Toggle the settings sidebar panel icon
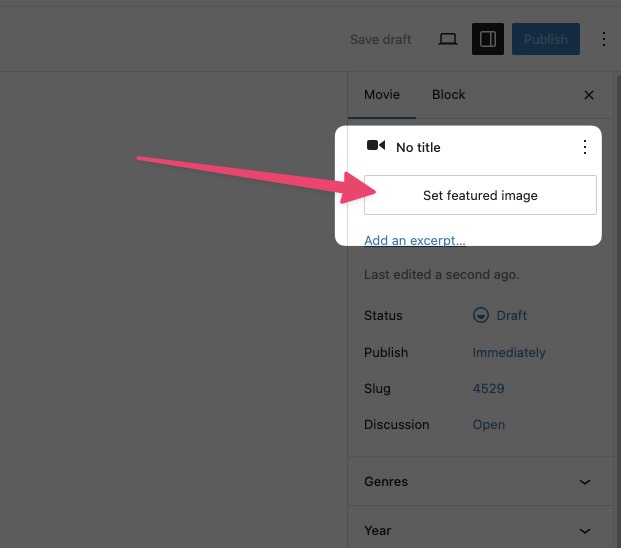 tap(488, 39)
